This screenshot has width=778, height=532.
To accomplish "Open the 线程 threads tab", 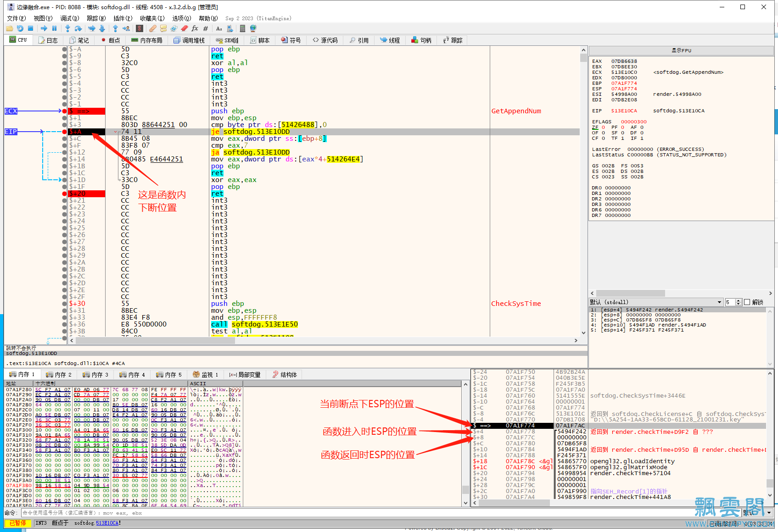I will point(390,40).
